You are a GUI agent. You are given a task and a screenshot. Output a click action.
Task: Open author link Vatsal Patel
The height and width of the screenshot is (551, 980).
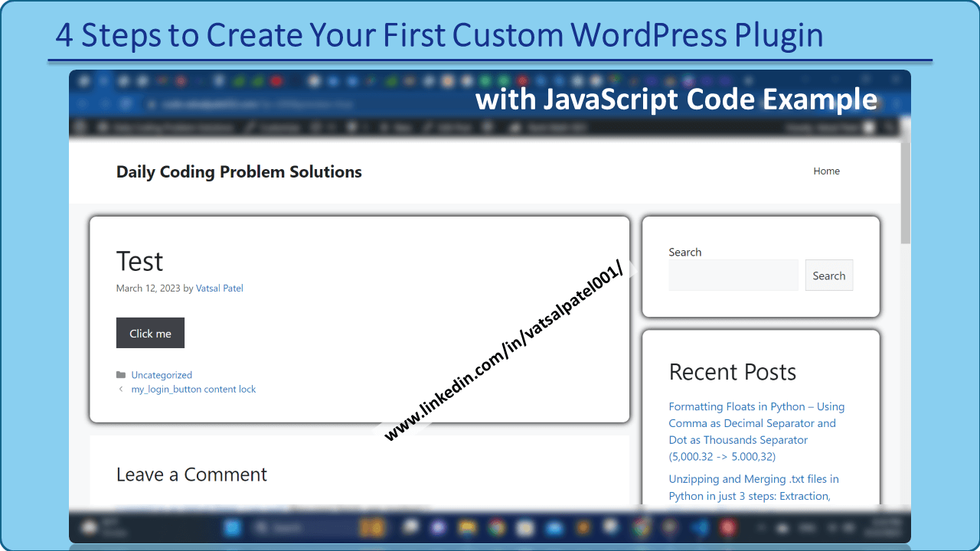tap(220, 289)
